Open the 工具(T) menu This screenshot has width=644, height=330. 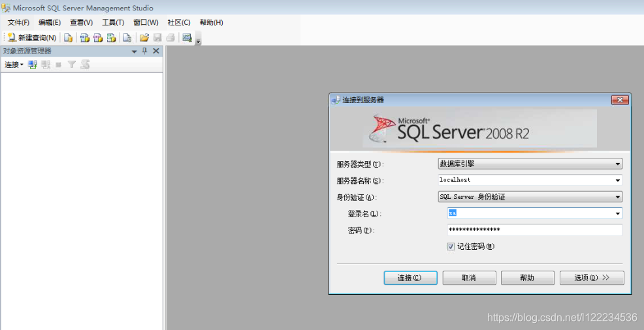tap(113, 23)
